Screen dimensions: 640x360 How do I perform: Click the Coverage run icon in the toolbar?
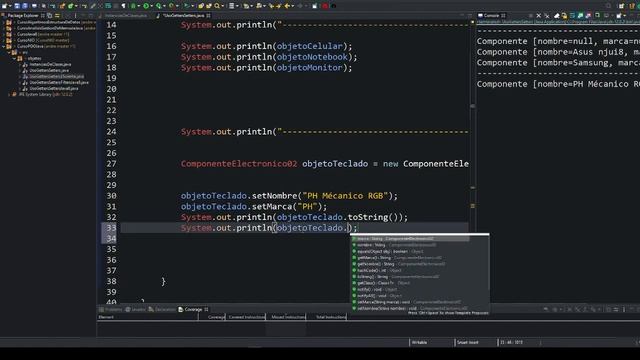tap(158, 6)
